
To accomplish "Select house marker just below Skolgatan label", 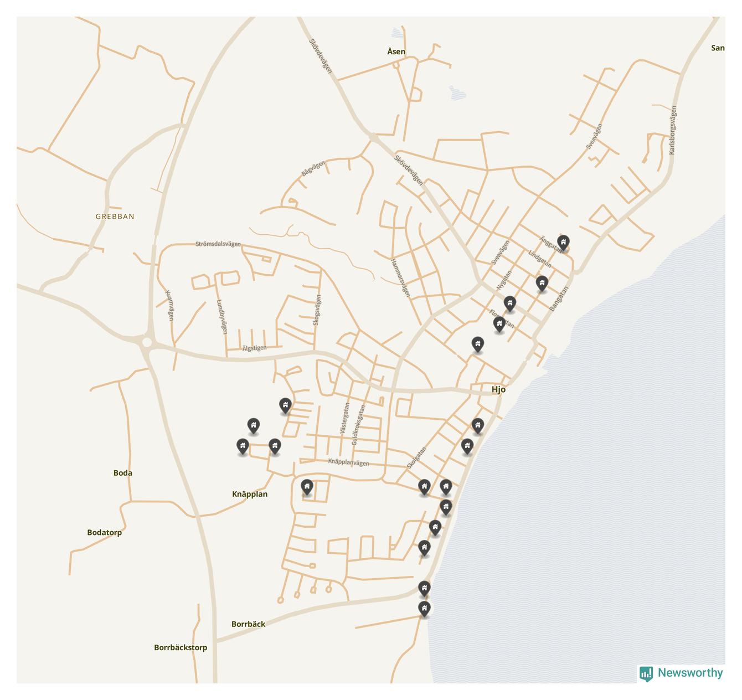I will tap(424, 487).
